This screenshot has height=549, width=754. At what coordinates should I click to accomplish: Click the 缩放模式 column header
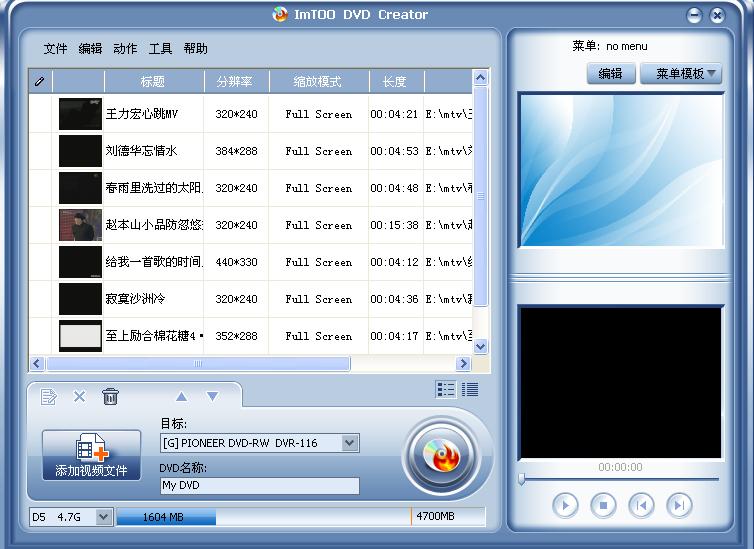pos(319,81)
